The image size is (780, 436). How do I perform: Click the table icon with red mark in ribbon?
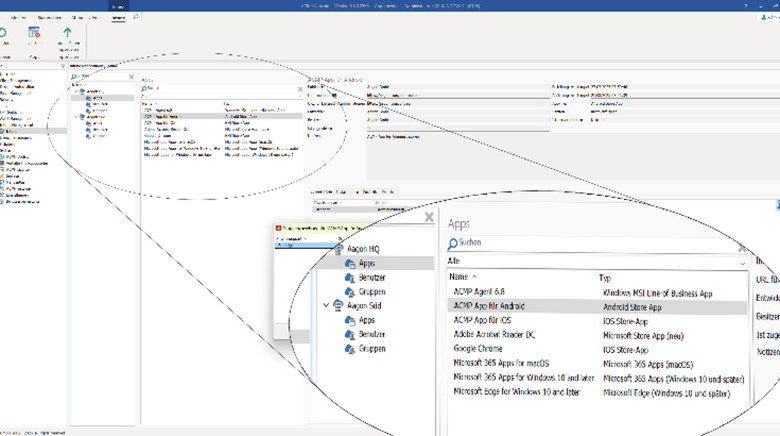click(x=34, y=32)
